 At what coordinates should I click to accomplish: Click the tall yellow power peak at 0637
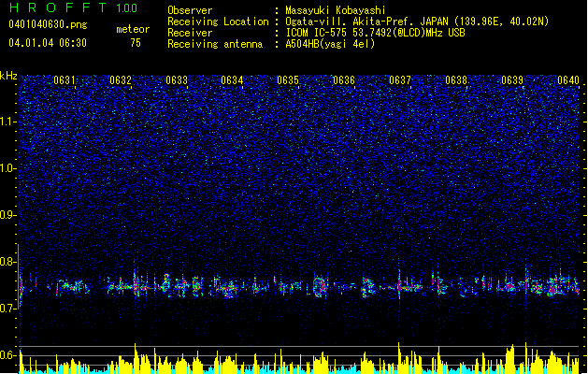(x=399, y=357)
